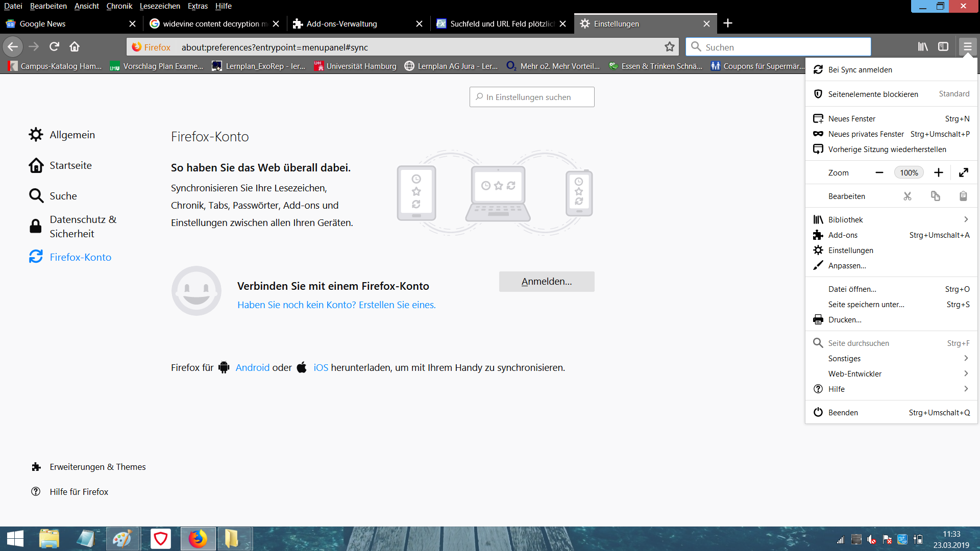Open the Lesezeichen menu in menu bar
The image size is (980, 551).
pos(160,6)
